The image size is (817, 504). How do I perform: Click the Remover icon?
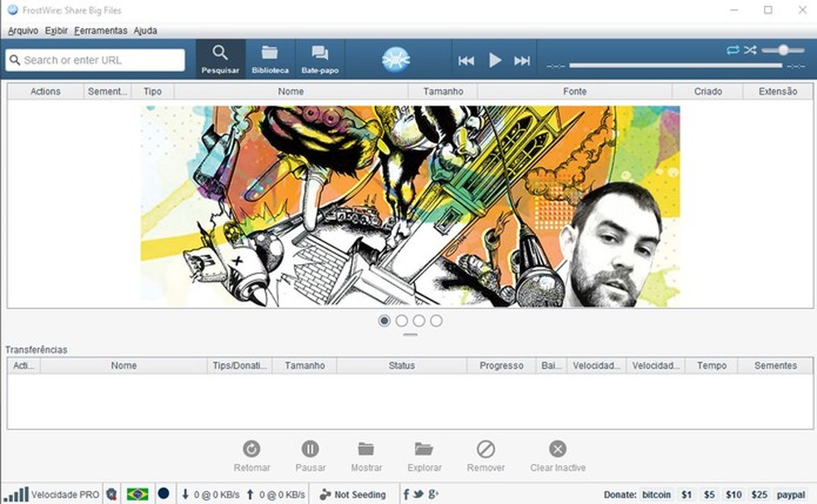[486, 448]
